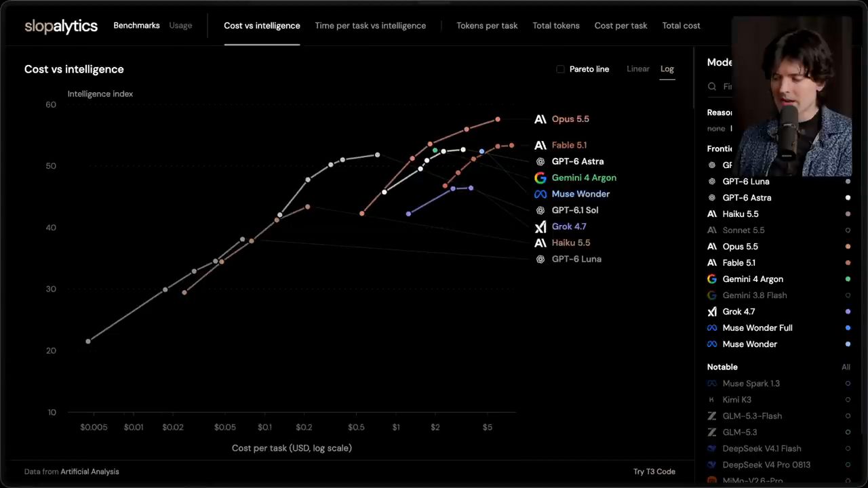Image resolution: width=868 pixels, height=488 pixels.
Task: Open the Total cost tab
Action: pos(681,26)
